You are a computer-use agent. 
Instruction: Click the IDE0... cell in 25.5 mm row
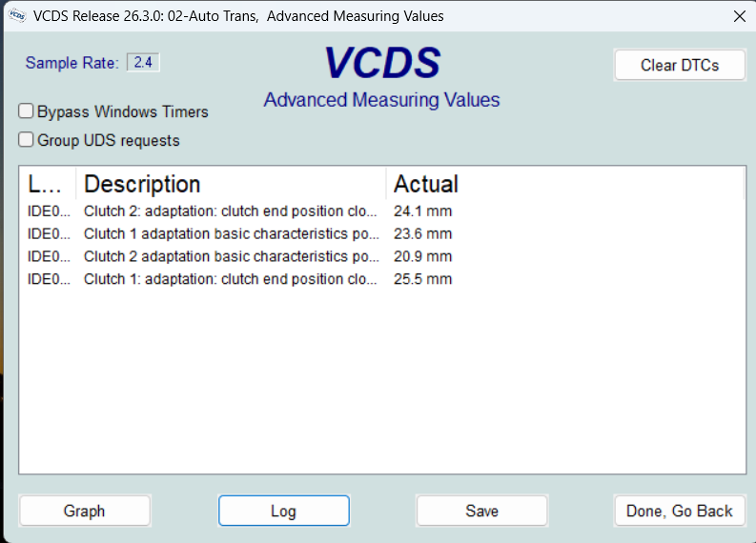point(49,279)
